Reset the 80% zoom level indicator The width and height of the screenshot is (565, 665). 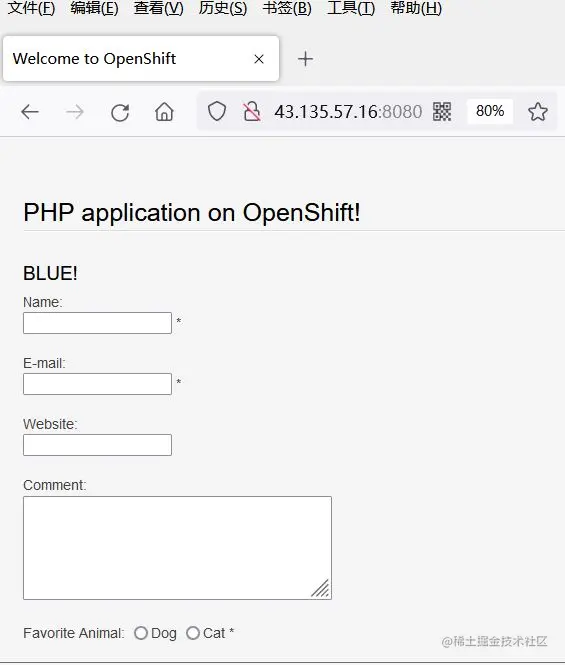tap(490, 111)
